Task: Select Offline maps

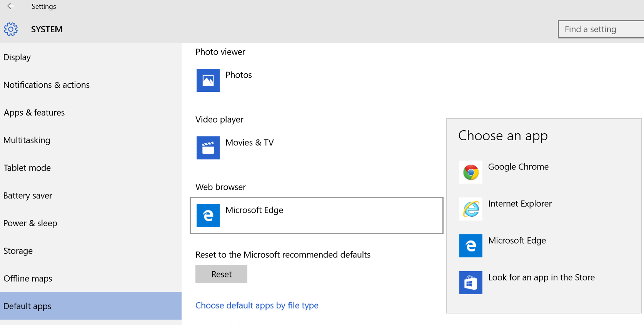Action: click(x=91, y=279)
